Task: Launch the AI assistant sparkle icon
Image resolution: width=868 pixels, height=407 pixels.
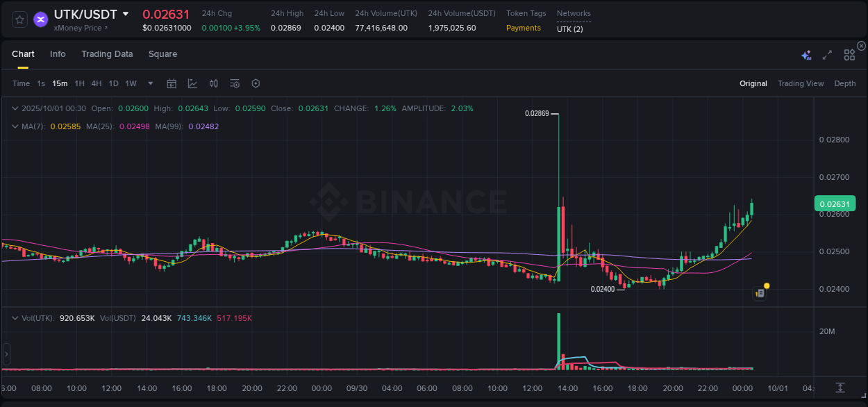Action: pyautogui.click(x=806, y=54)
